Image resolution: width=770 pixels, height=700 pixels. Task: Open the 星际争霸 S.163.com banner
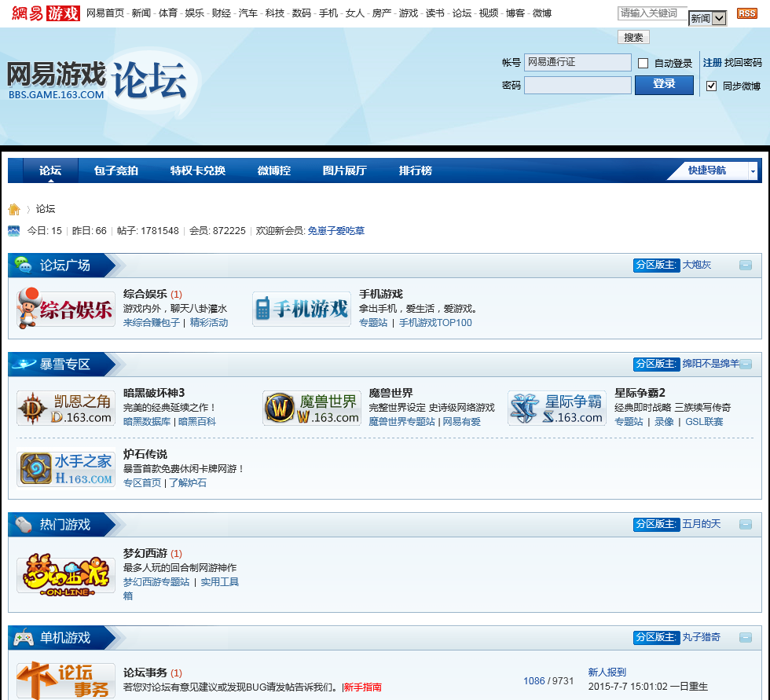(557, 408)
